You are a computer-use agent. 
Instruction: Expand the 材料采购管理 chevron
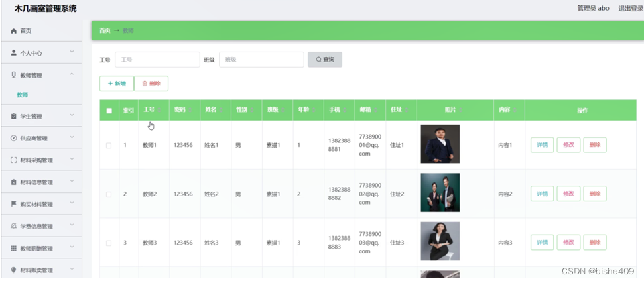(x=72, y=159)
